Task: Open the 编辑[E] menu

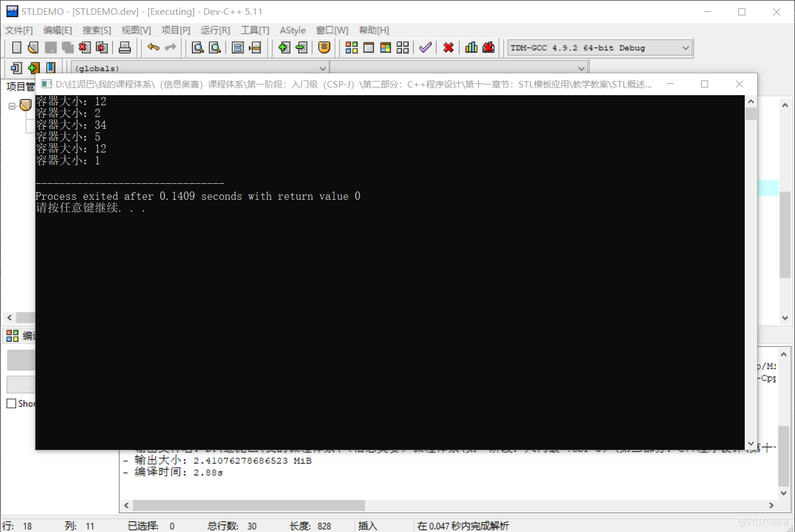Action: tap(57, 30)
